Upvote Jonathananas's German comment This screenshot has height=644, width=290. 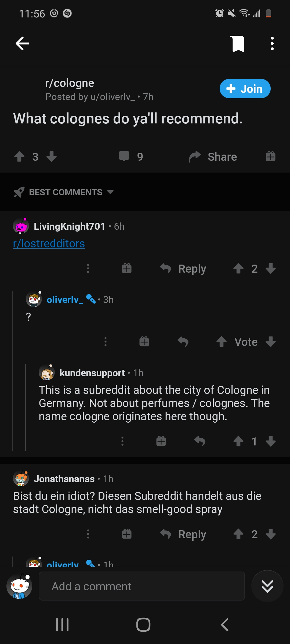pos(238,534)
